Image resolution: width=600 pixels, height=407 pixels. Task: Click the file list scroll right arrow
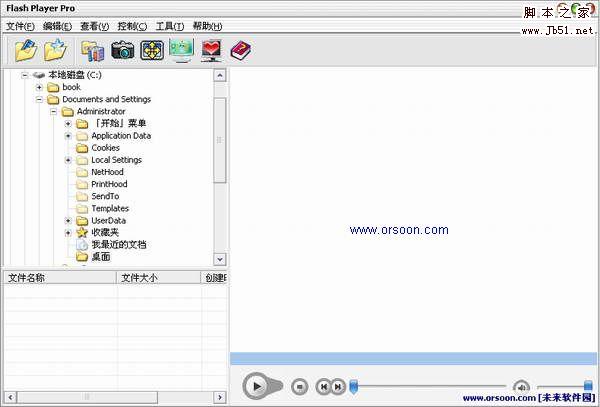point(220,397)
